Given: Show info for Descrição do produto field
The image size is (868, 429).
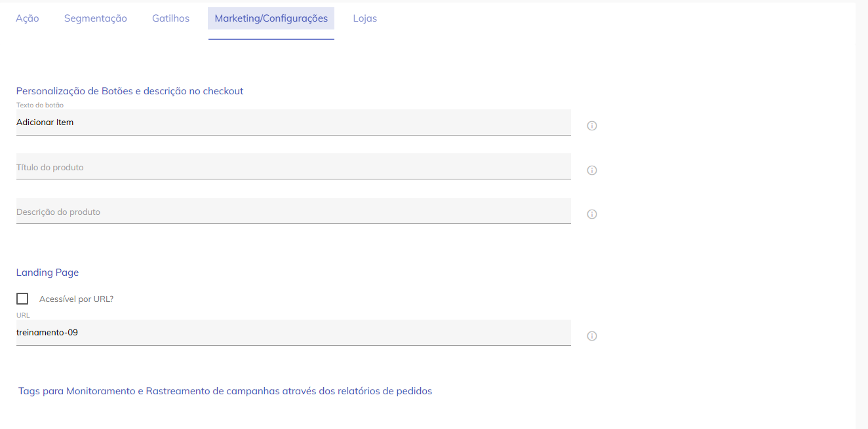Looking at the screenshot, I should point(592,214).
